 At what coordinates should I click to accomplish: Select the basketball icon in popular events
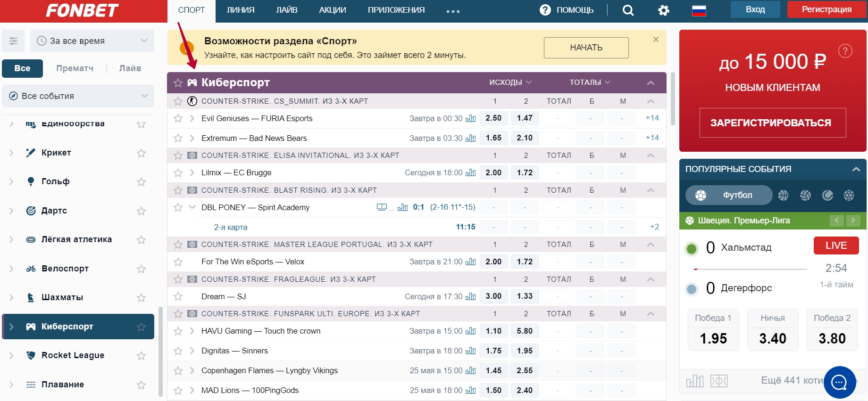click(783, 195)
